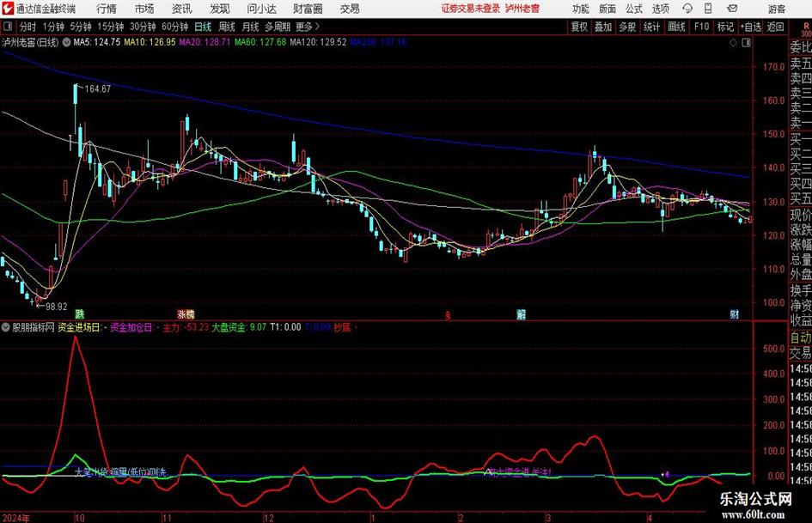This screenshot has height=523, width=812.
Task: Toggle the left panel layout icon
Action: pyautogui.click(x=7, y=27)
